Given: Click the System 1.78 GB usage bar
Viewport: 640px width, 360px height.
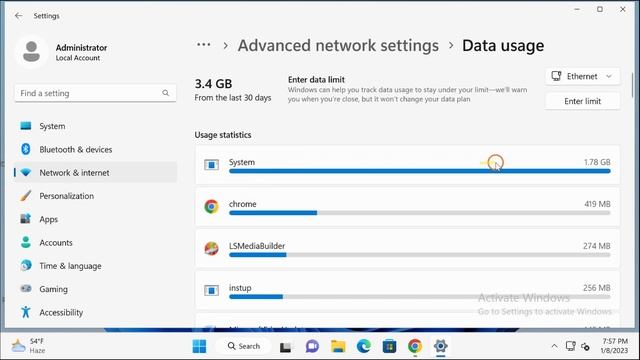Looking at the screenshot, I should coord(420,171).
